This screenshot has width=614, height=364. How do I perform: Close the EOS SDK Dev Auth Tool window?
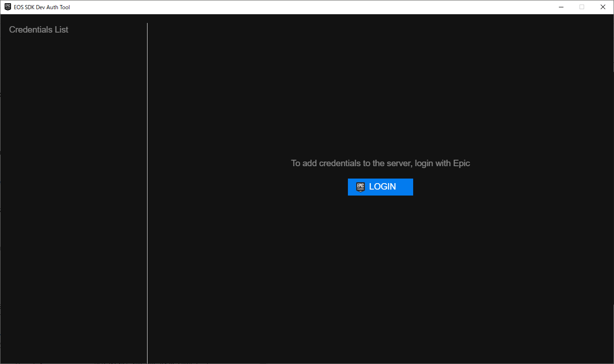point(603,7)
